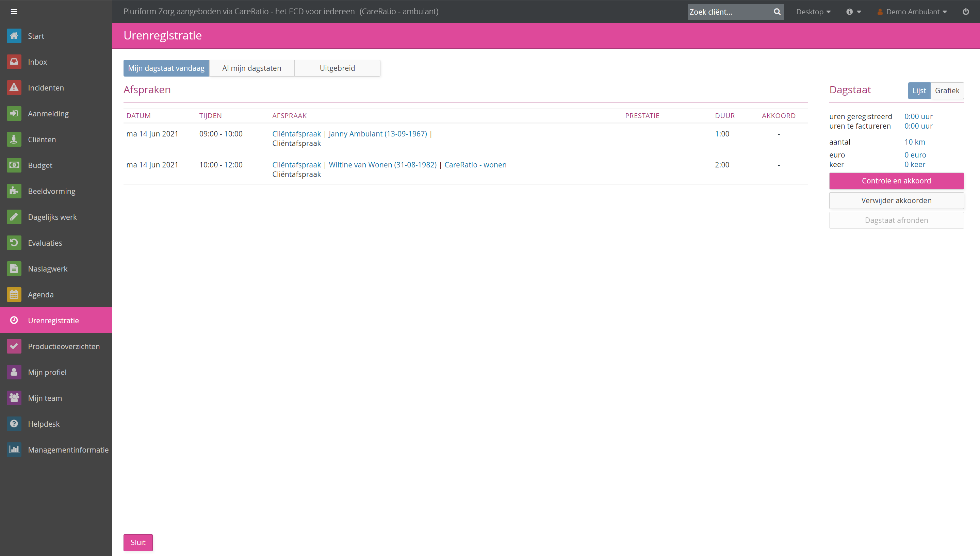Select the Mijn dagstaat vandaag tab
Viewport: 980px width, 556px height.
point(166,68)
